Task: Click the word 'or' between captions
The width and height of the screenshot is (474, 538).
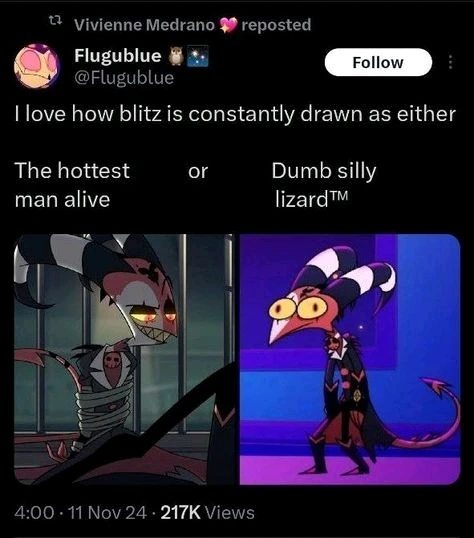Action: [198, 171]
